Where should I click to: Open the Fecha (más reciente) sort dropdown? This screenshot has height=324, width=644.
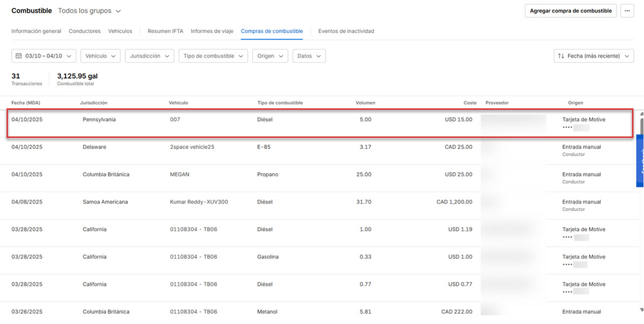coord(594,56)
